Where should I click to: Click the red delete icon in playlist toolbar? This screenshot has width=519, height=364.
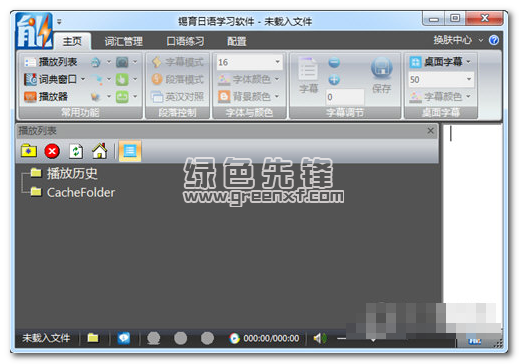click(x=52, y=151)
